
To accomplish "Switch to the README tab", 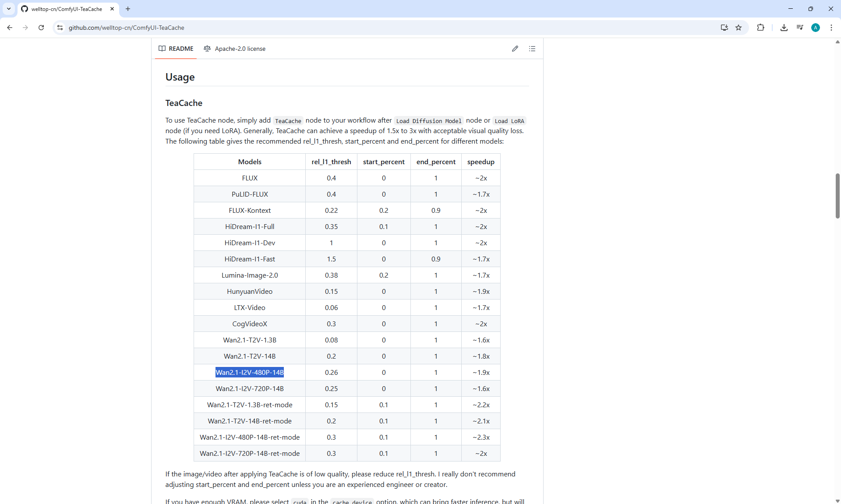I will pos(176,49).
